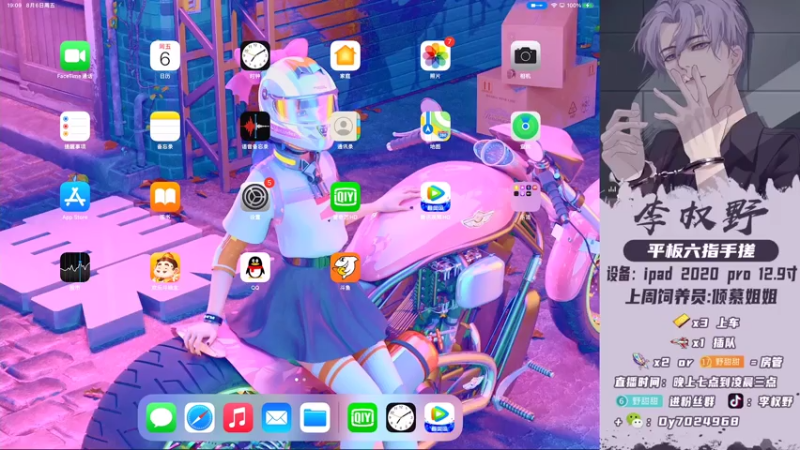The width and height of the screenshot is (800, 450).
Task: Open Messages in the dock
Action: (161, 417)
